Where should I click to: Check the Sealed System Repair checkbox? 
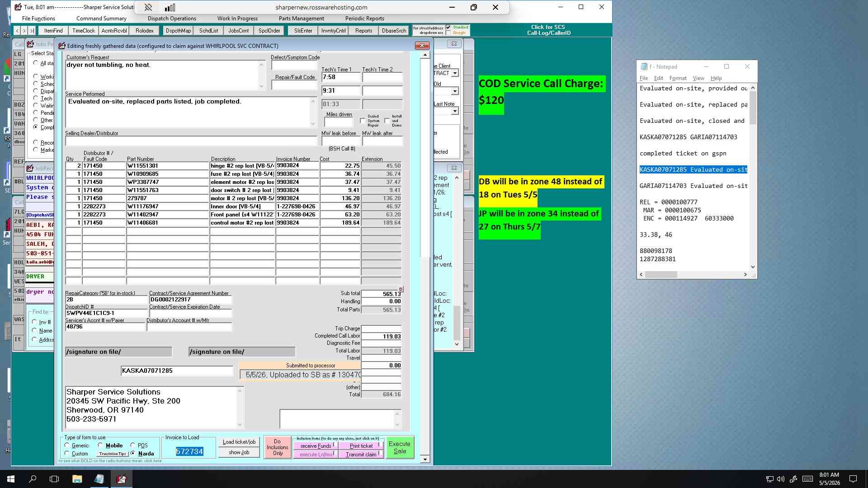click(363, 121)
